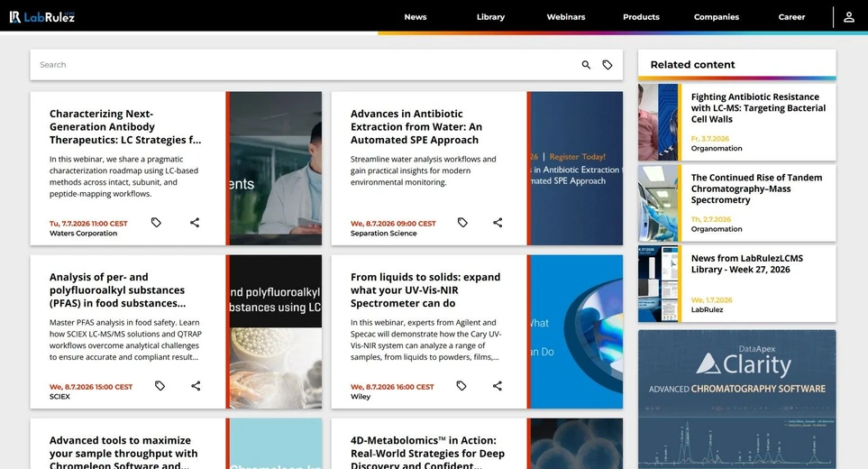Open Advances in Antibiotic Extraction from Water title
Image resolution: width=868 pixels, height=469 pixels.
coord(416,127)
